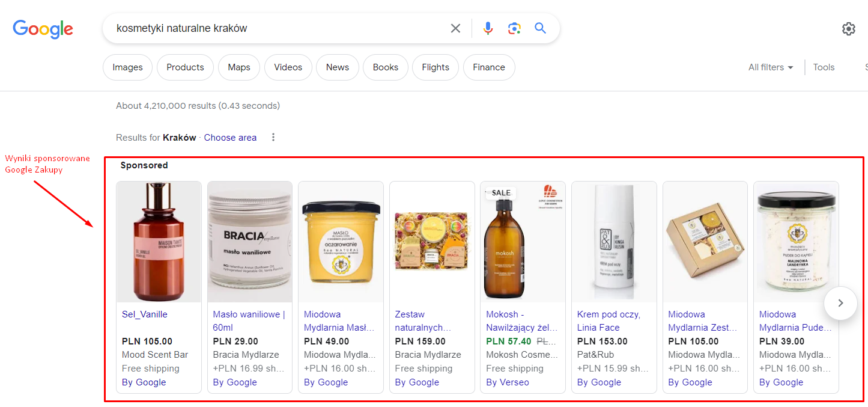Show next sponsored products with arrow button
Viewport: 868px width, 407px height.
tap(840, 303)
